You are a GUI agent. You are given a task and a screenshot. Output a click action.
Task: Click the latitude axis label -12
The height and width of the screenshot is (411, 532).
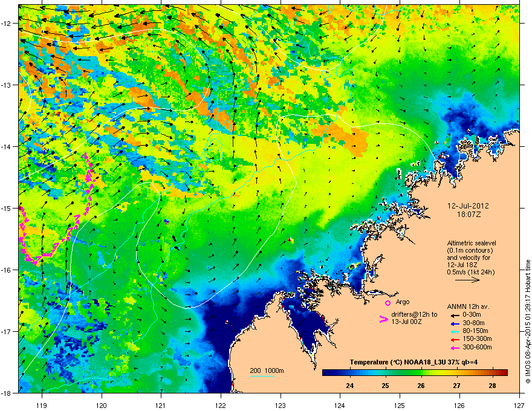7,23
